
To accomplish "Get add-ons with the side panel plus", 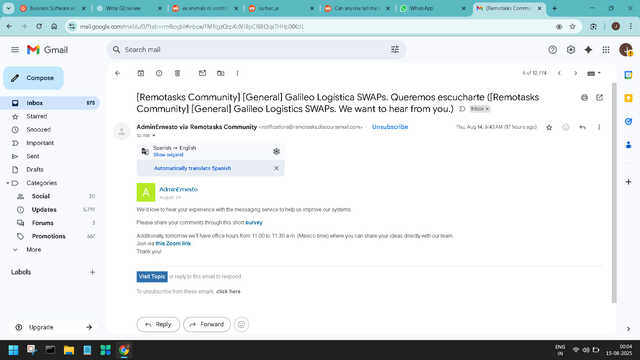I will pos(629,182).
